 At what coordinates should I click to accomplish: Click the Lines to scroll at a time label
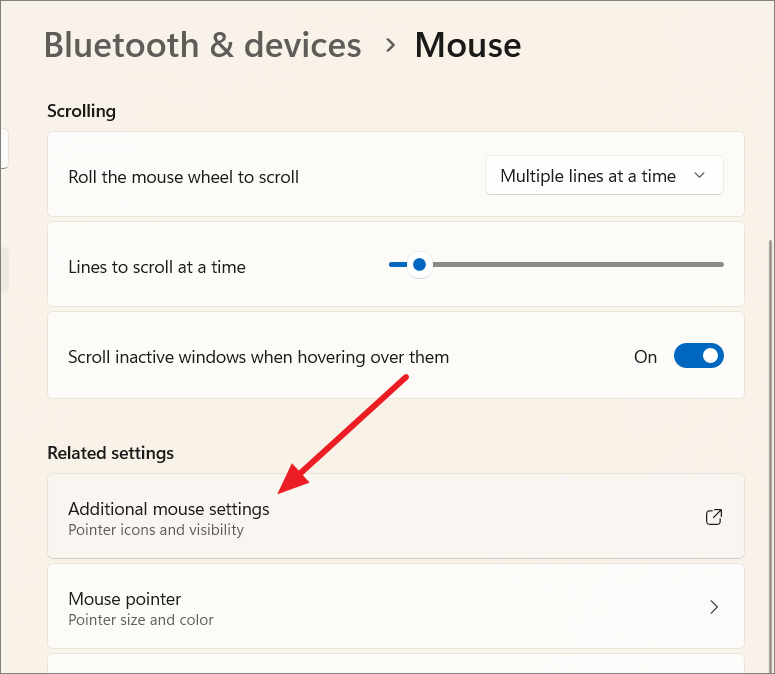pyautogui.click(x=157, y=267)
